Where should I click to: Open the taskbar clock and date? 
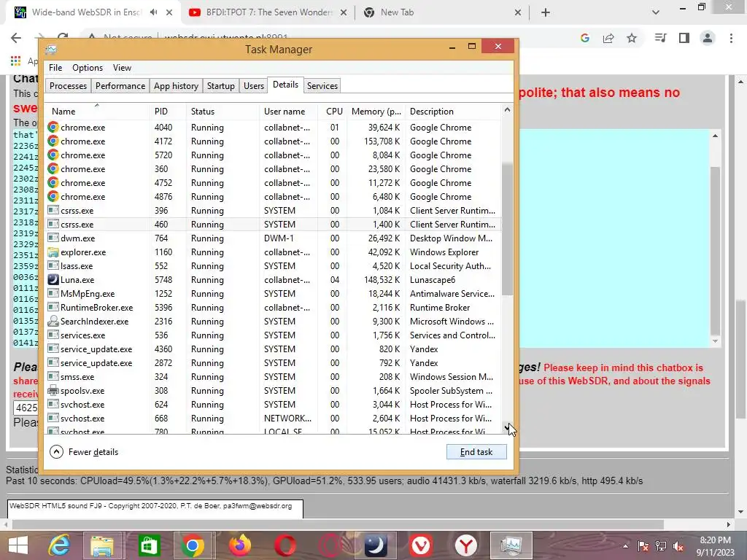(x=715, y=546)
